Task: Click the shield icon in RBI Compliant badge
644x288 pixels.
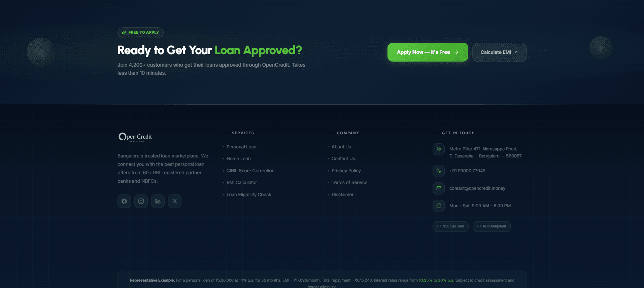Action: pos(479,226)
